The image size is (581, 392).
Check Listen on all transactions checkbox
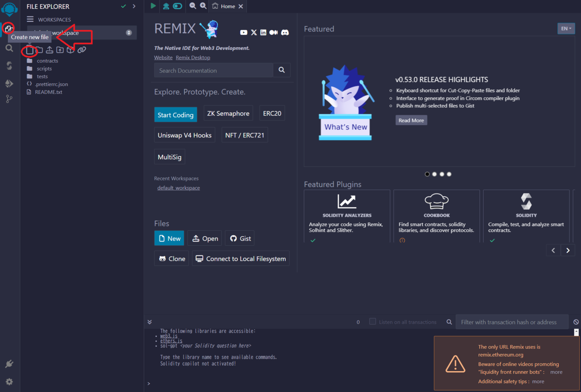coord(372,321)
